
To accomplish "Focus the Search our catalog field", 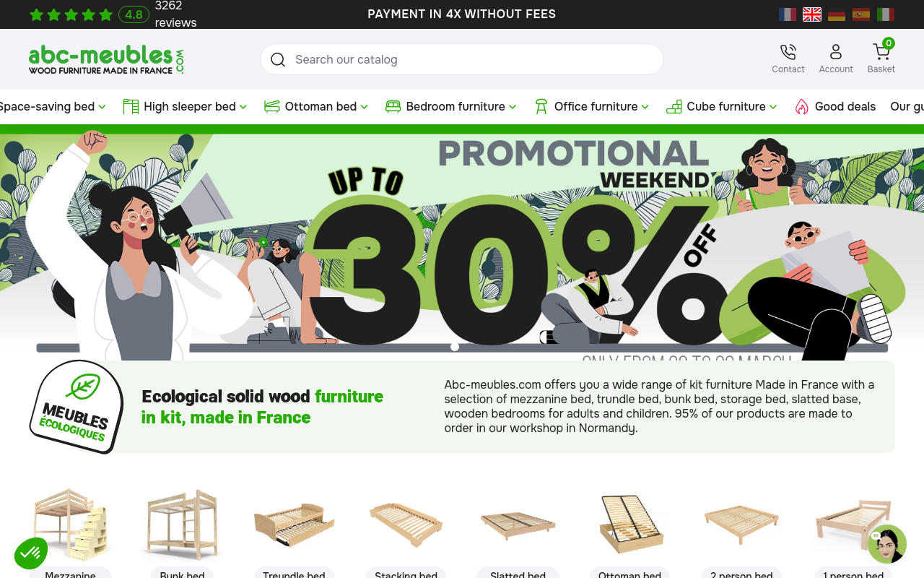I will [462, 59].
